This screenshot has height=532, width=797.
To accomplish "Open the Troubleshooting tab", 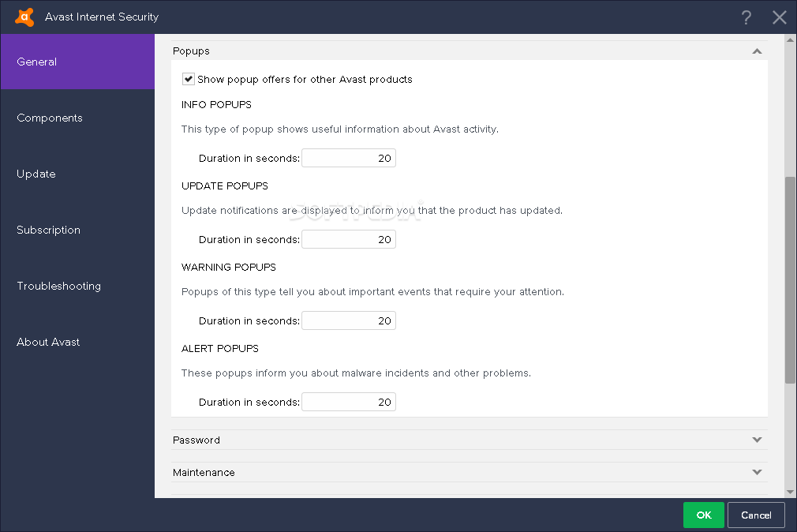I will [77, 286].
